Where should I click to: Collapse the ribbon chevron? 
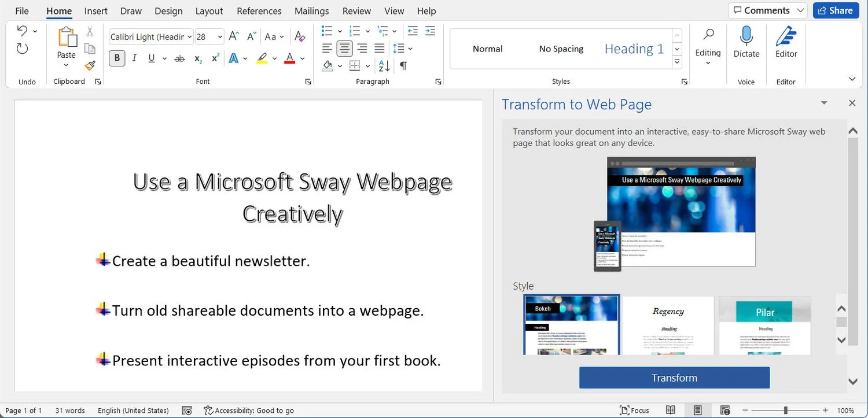[852, 79]
